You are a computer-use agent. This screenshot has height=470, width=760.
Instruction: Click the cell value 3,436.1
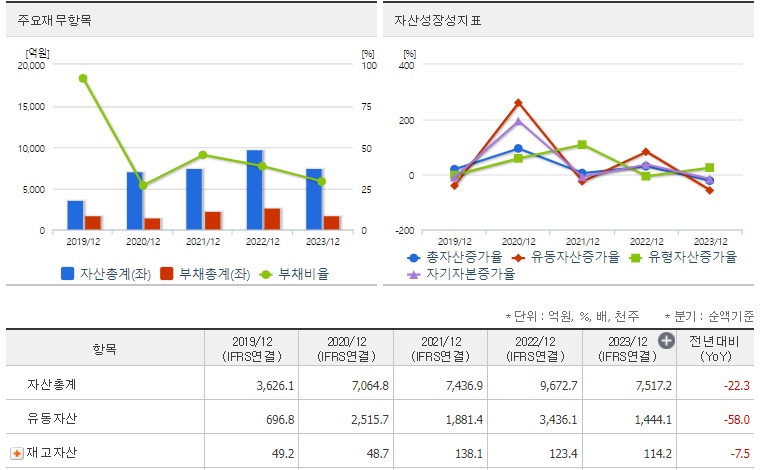click(558, 420)
